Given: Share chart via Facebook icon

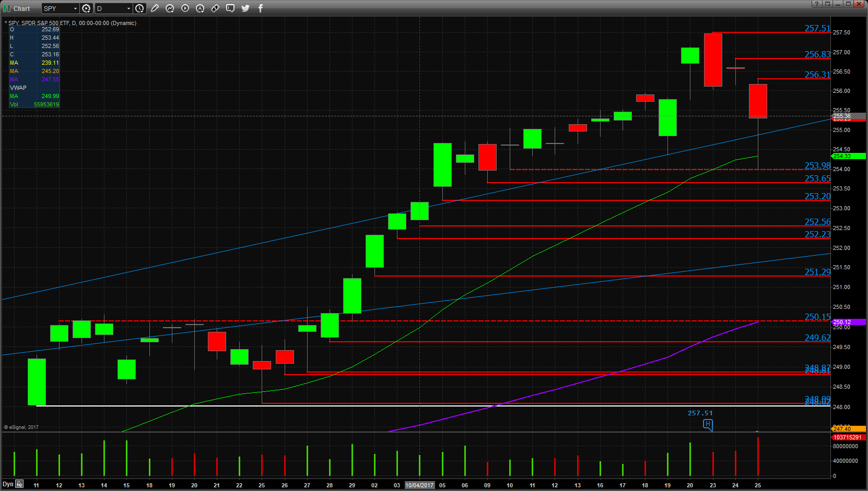Looking at the screenshot, I should [x=261, y=8].
